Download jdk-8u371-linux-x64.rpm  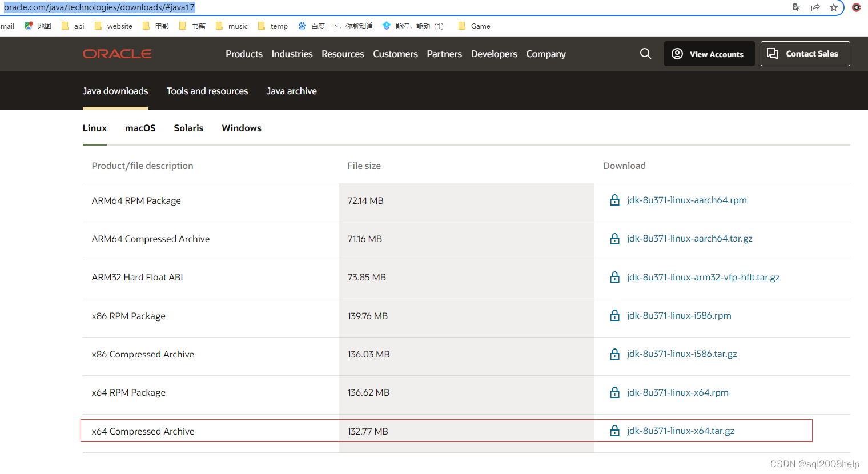677,392
